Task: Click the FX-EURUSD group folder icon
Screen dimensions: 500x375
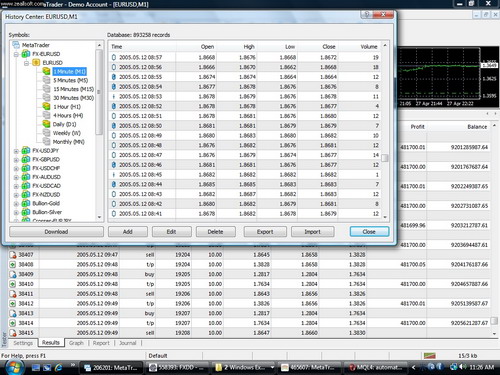Action: click(x=26, y=54)
